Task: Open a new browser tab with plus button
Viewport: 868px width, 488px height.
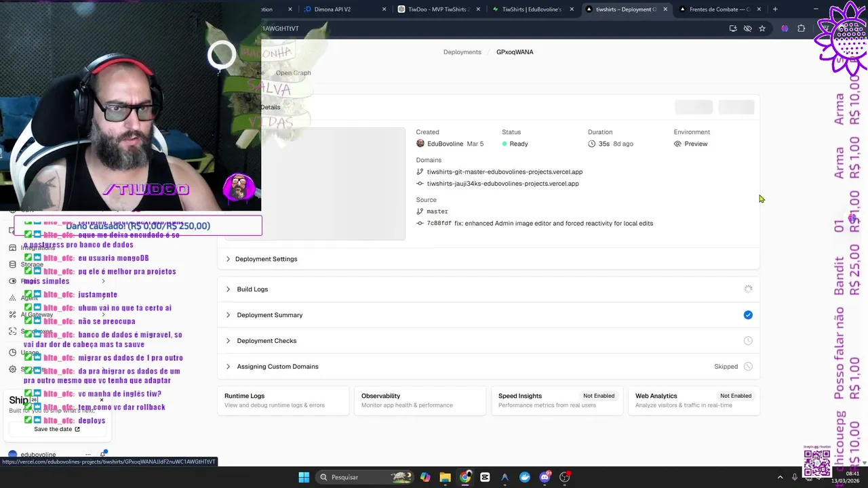Action: (775, 9)
